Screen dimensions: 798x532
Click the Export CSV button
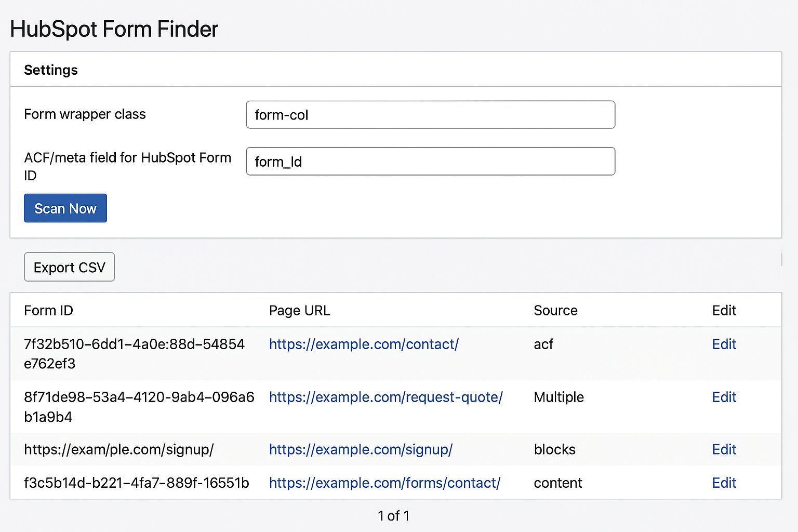pos(69,267)
